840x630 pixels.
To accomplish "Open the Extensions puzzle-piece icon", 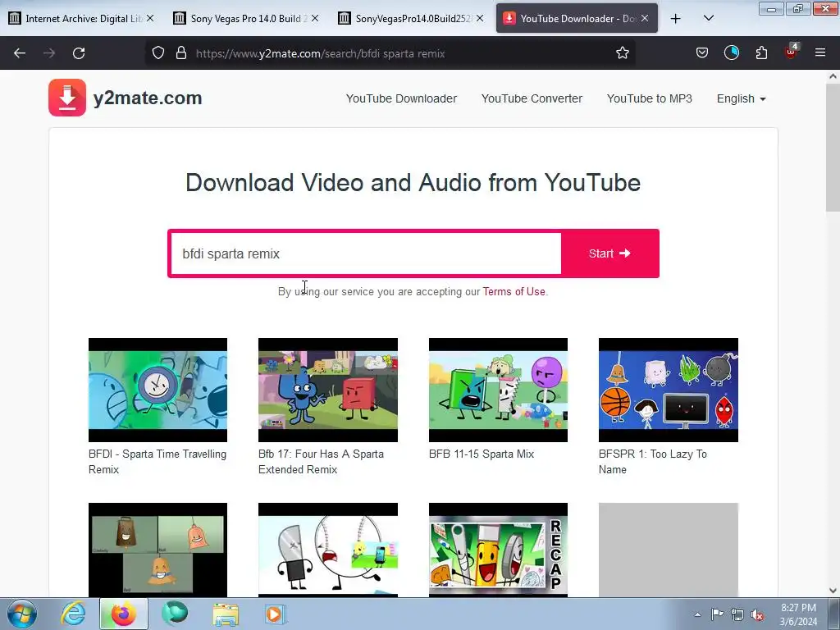I will tap(761, 52).
